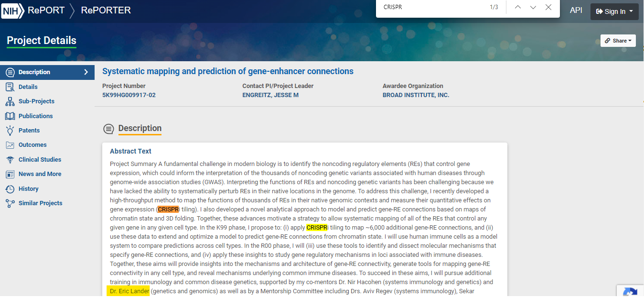The image size is (644, 298).
Task: Open the News and More section
Action: [x=40, y=174]
